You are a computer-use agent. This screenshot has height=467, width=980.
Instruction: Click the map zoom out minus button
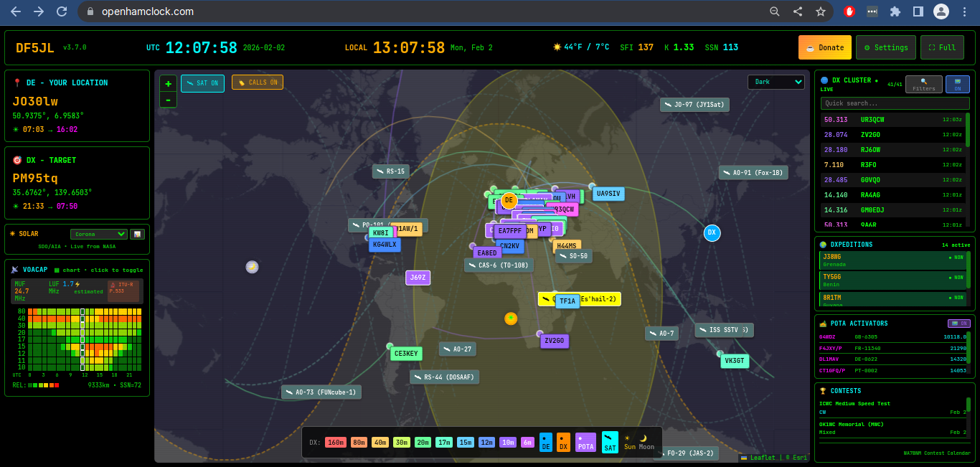pos(168,100)
